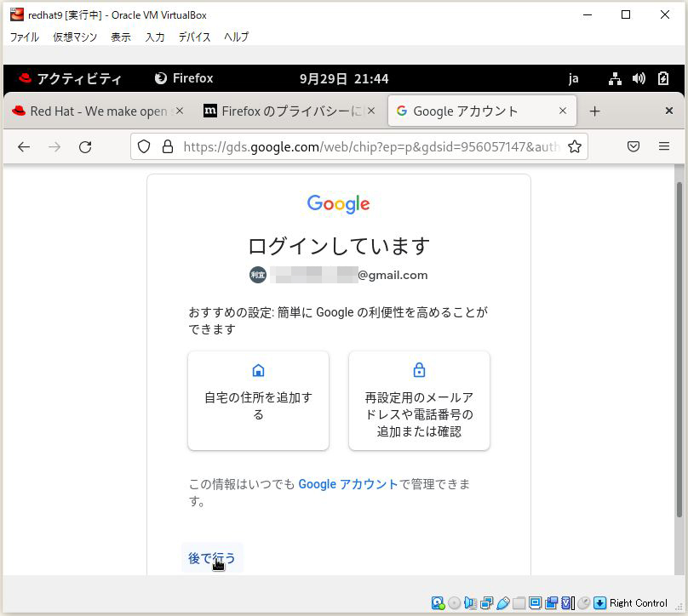Image resolution: width=688 pixels, height=616 pixels.
Task: Minimize the VirtualBox window
Action: (587, 15)
